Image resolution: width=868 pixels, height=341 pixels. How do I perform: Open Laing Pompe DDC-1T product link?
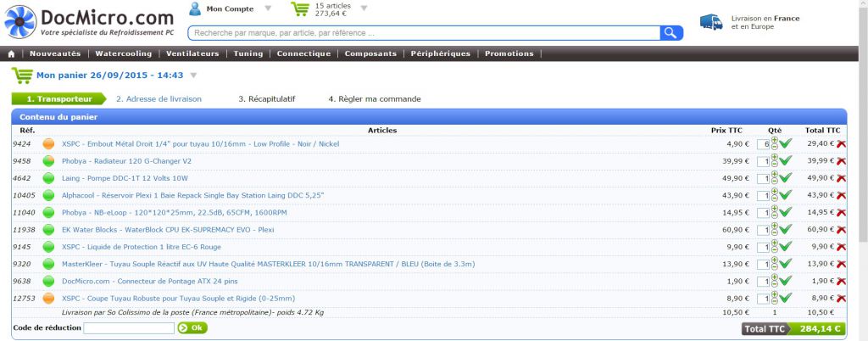[125, 178]
